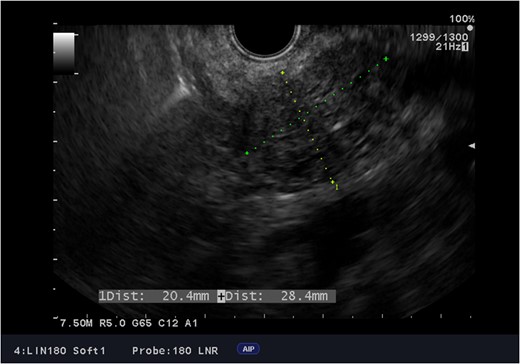
Task: Click the 1Dist 20.4mm measurement readout
Action: click(x=154, y=296)
